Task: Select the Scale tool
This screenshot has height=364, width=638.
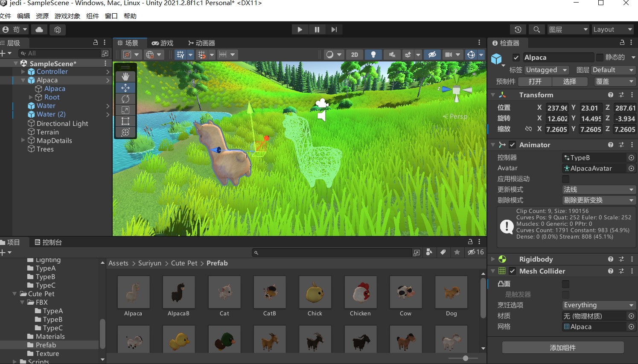Action: click(125, 110)
